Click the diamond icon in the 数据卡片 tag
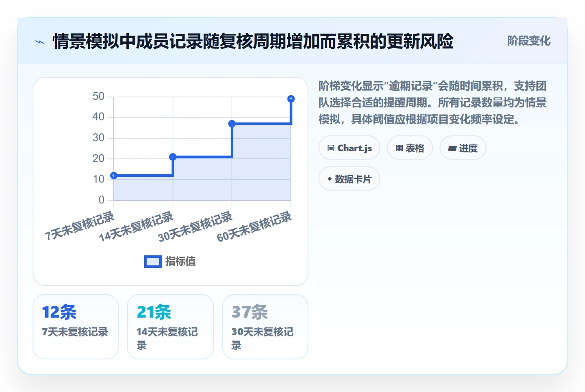The width and height of the screenshot is (585, 392). 330,179
